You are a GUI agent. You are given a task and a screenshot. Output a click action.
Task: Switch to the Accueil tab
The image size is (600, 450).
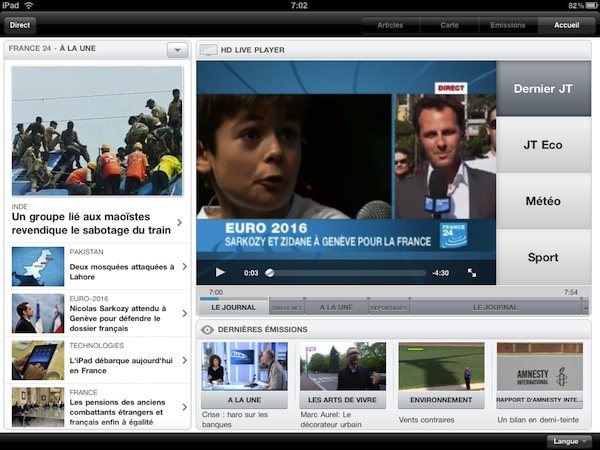pyautogui.click(x=566, y=25)
